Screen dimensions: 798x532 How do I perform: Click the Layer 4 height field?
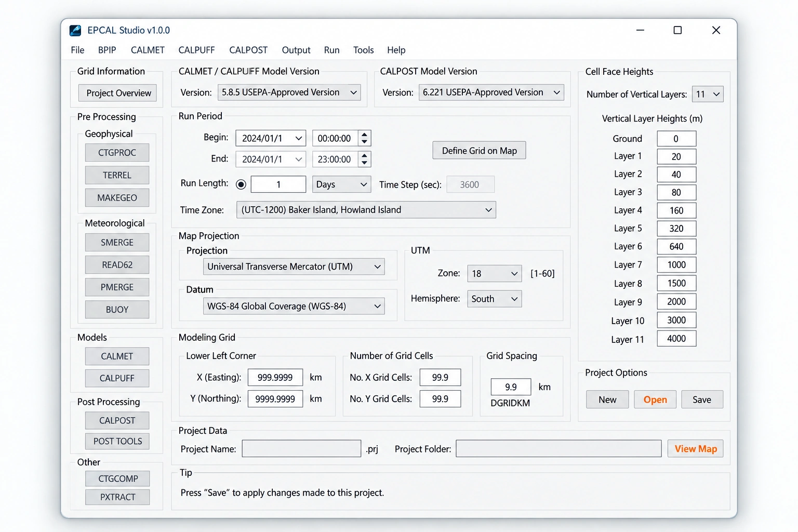tap(676, 210)
